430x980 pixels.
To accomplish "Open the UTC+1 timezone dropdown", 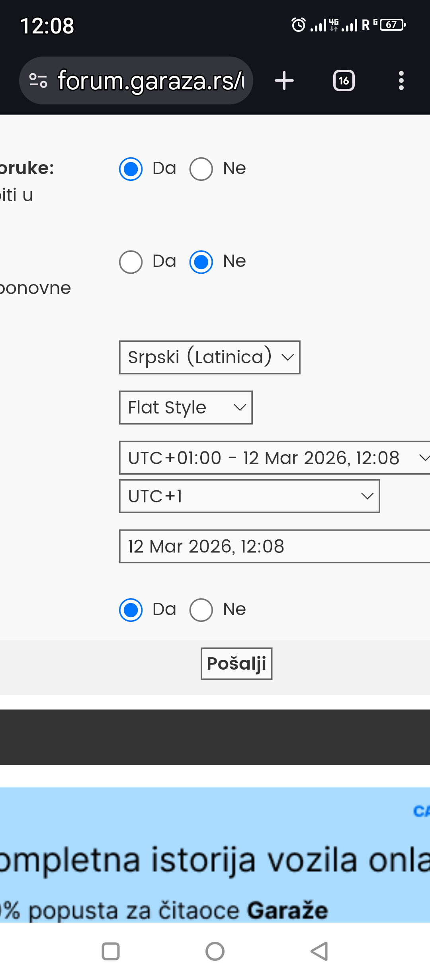I will pyautogui.click(x=249, y=496).
